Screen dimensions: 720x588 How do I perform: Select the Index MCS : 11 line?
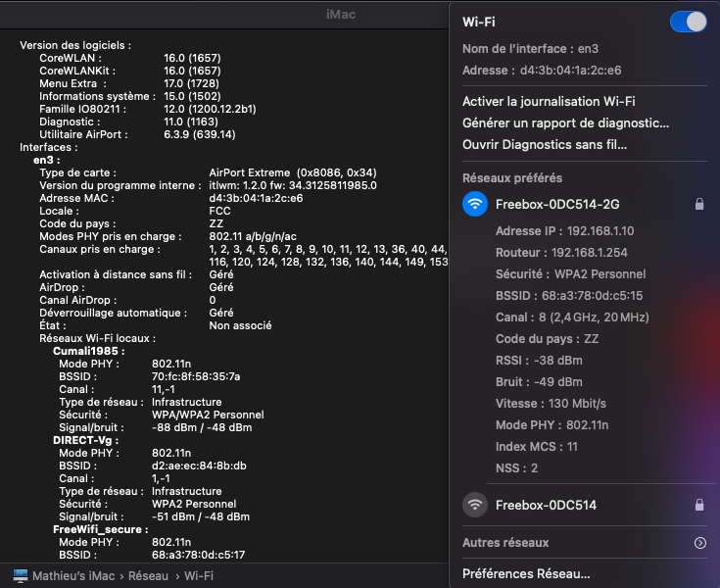pyautogui.click(x=537, y=447)
